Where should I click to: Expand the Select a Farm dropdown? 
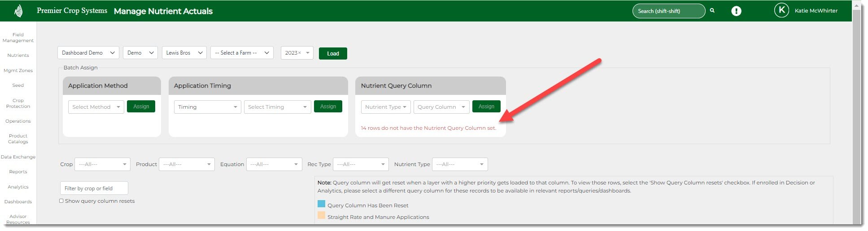click(x=242, y=53)
